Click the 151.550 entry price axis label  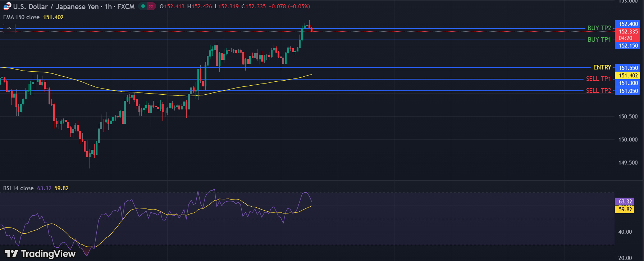pyautogui.click(x=628, y=68)
